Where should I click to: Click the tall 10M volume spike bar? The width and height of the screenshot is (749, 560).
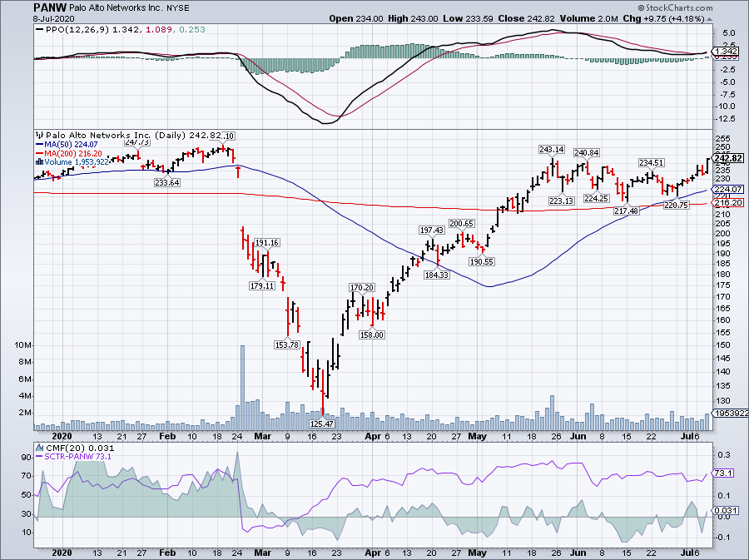tap(242, 388)
